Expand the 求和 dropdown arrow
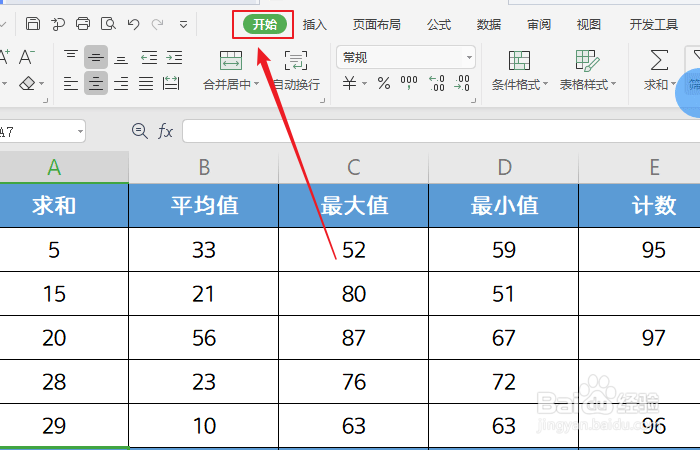 point(673,84)
